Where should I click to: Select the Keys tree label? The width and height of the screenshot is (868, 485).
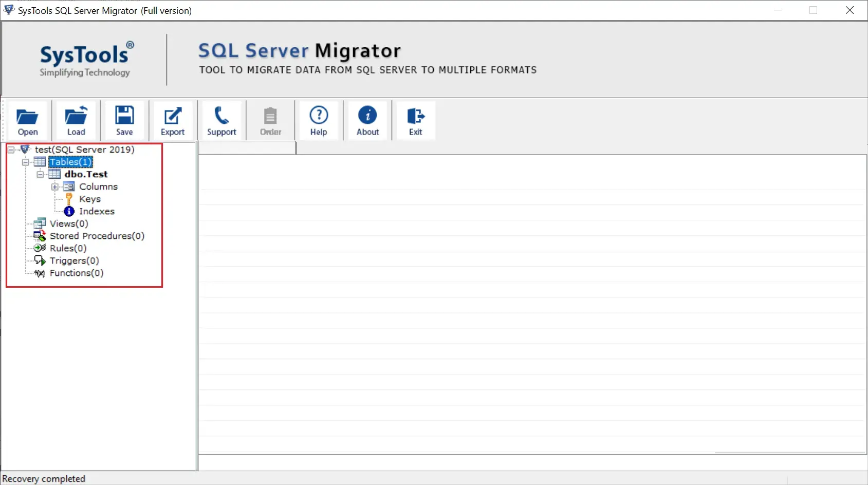pyautogui.click(x=90, y=199)
